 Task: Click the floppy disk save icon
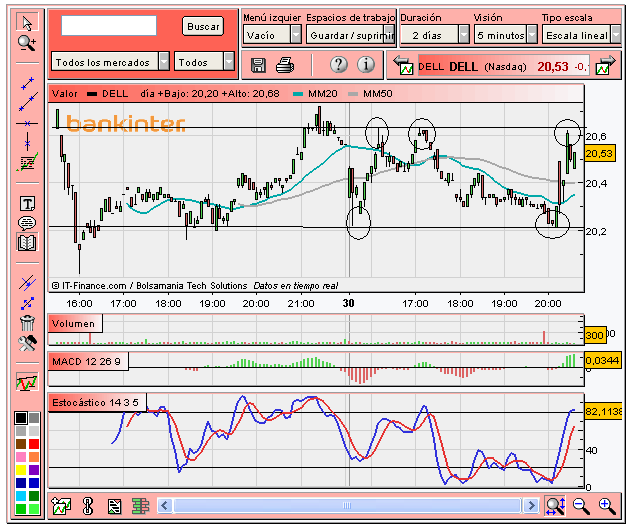coord(258,65)
